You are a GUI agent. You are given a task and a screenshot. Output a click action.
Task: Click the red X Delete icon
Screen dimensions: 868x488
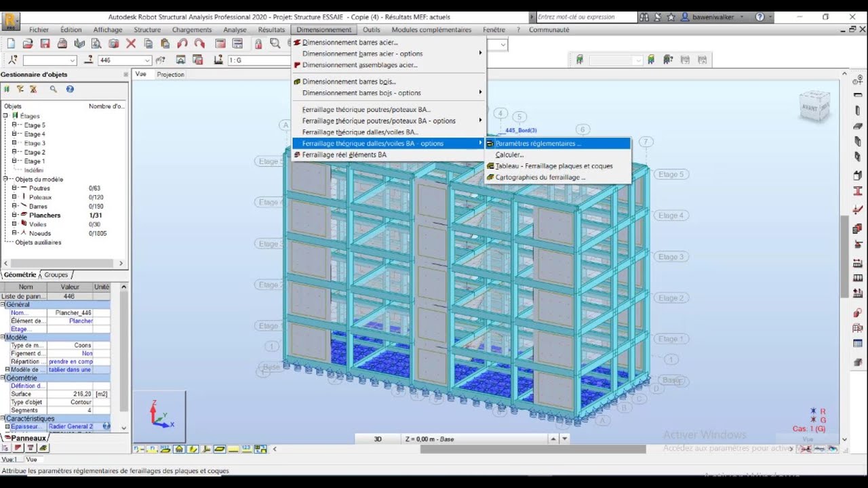(x=131, y=44)
